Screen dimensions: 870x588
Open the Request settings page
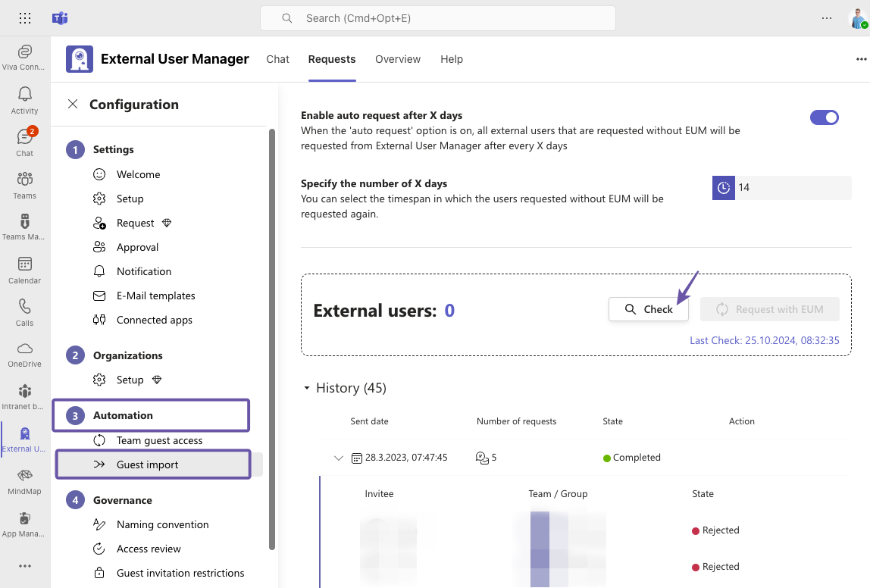pyautogui.click(x=136, y=223)
